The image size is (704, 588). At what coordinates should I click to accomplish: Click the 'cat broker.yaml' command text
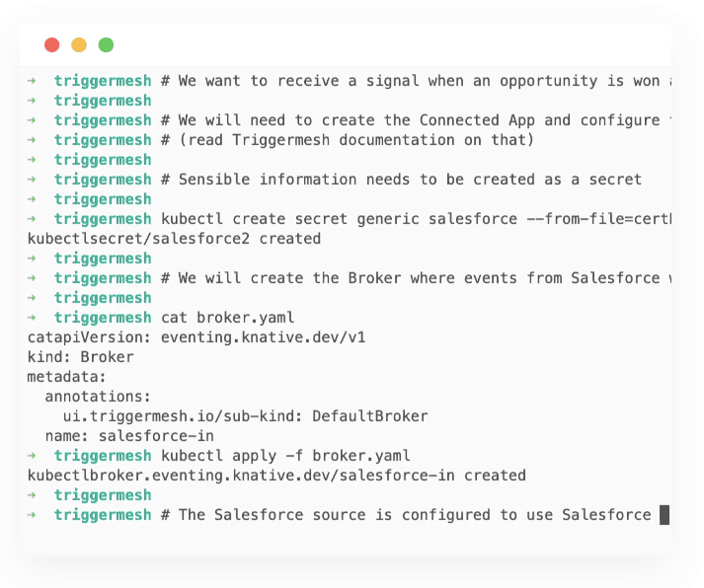point(228,318)
